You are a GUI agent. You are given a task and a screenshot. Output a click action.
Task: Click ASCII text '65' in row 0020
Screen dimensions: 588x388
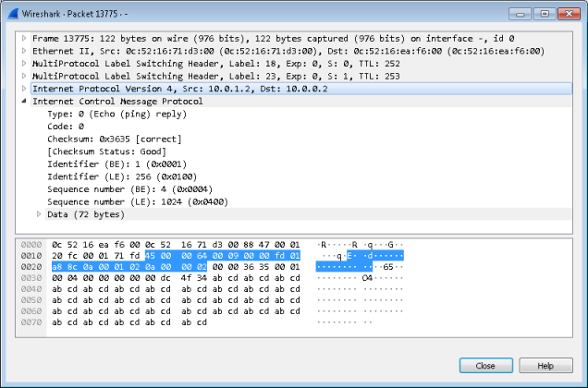[x=388, y=267]
